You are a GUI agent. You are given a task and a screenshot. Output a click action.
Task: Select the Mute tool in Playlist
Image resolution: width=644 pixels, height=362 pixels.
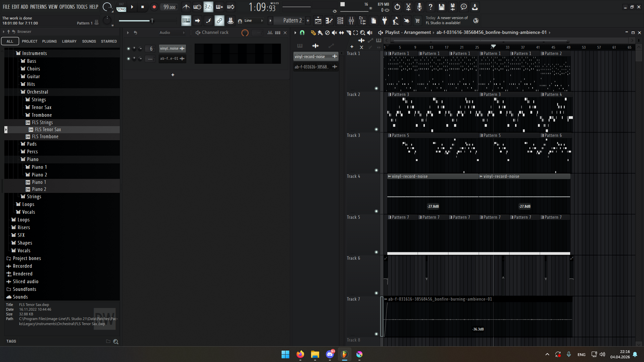[334, 33]
